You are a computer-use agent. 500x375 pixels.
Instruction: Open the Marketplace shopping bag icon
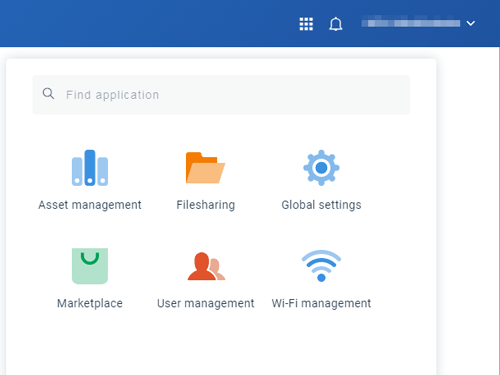(x=90, y=266)
